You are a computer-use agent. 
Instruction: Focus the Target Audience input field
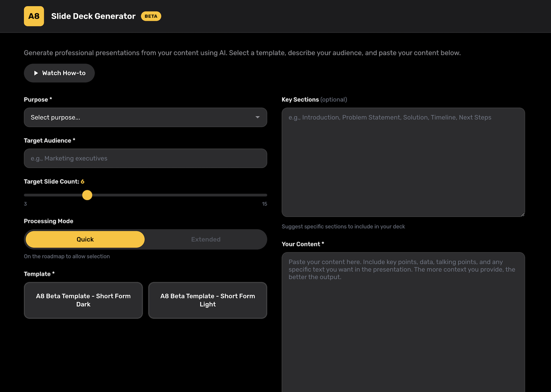[x=145, y=158]
